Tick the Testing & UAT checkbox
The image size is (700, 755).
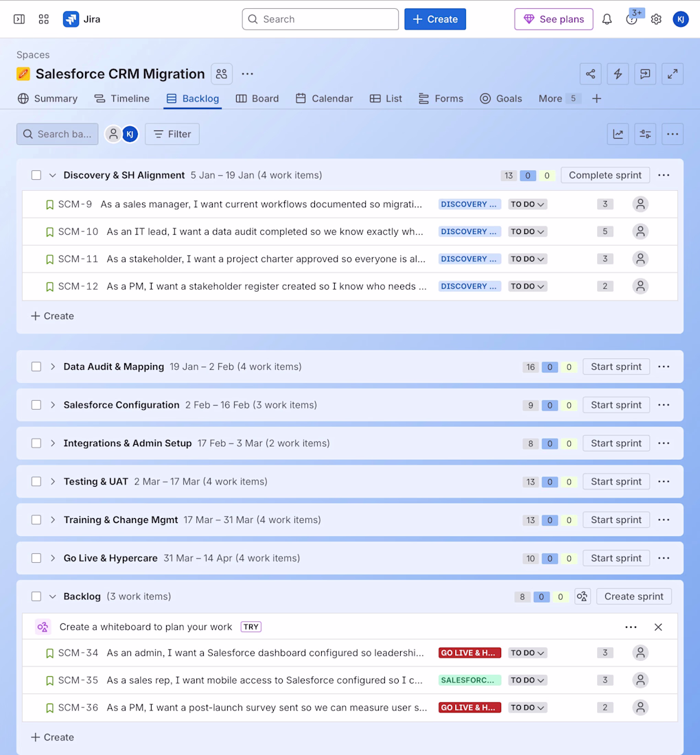click(x=36, y=482)
